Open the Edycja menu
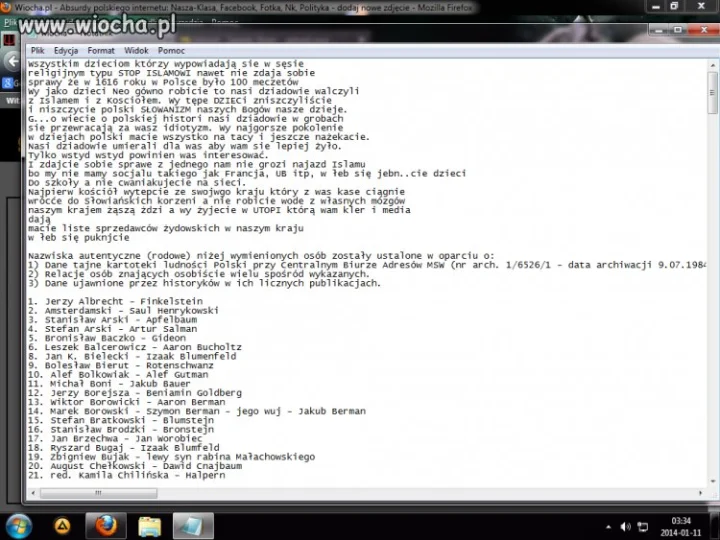This screenshot has width=720, height=540. (66, 51)
